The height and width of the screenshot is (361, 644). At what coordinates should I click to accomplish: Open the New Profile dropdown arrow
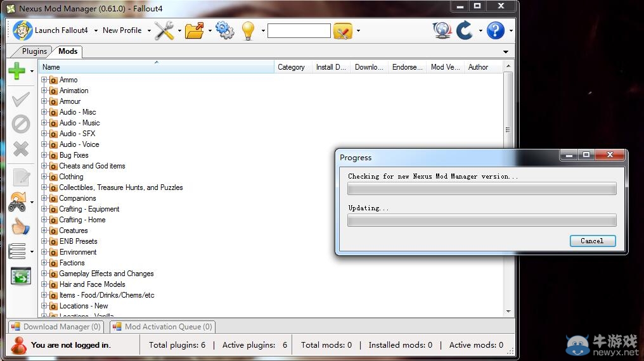(x=149, y=31)
